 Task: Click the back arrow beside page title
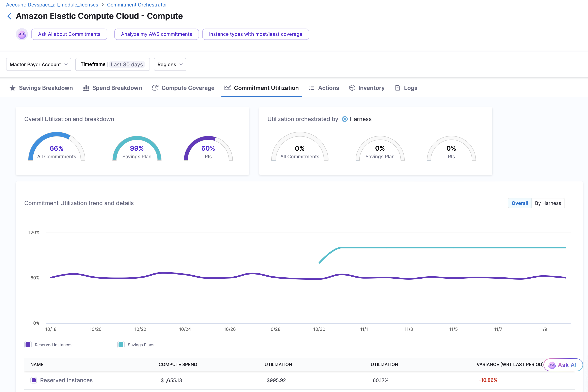10,16
